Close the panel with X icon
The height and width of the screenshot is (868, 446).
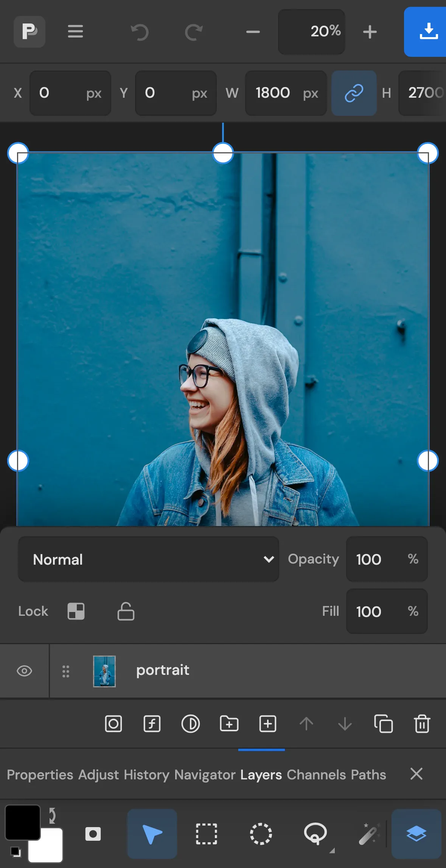(x=416, y=774)
